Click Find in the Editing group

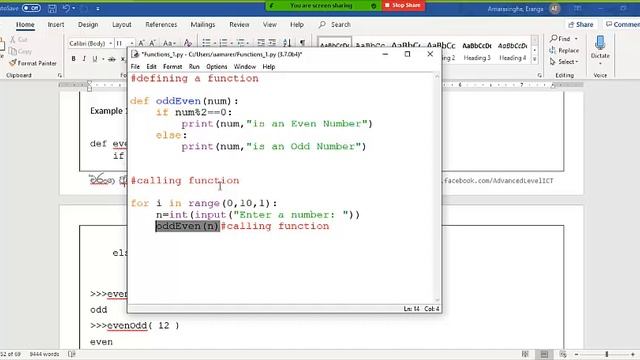click(x=560, y=39)
